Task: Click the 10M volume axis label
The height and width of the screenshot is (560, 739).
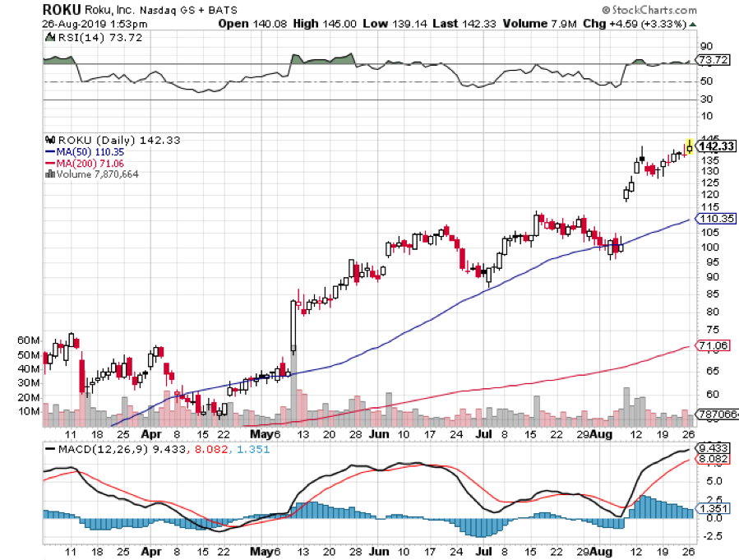Action: 29,411
